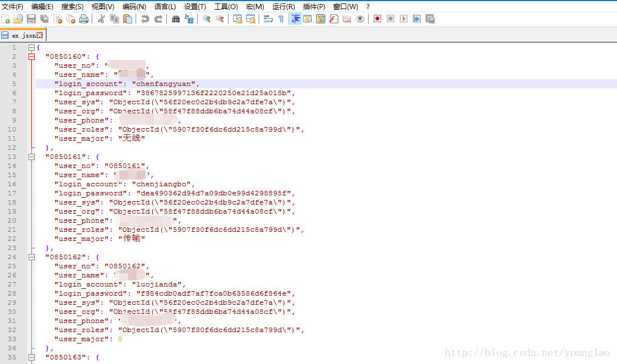The width and height of the screenshot is (617, 364).
Task: Open the user defined language icon
Action: tap(307, 19)
